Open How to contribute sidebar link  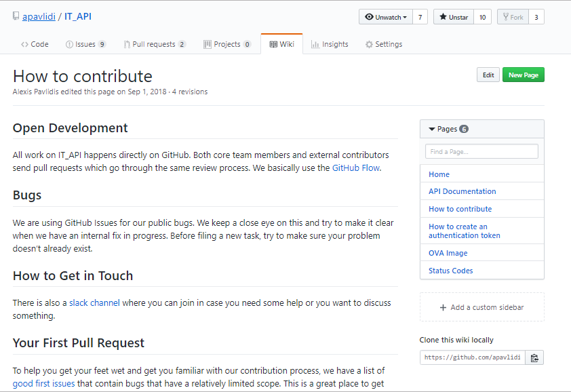tap(460, 209)
